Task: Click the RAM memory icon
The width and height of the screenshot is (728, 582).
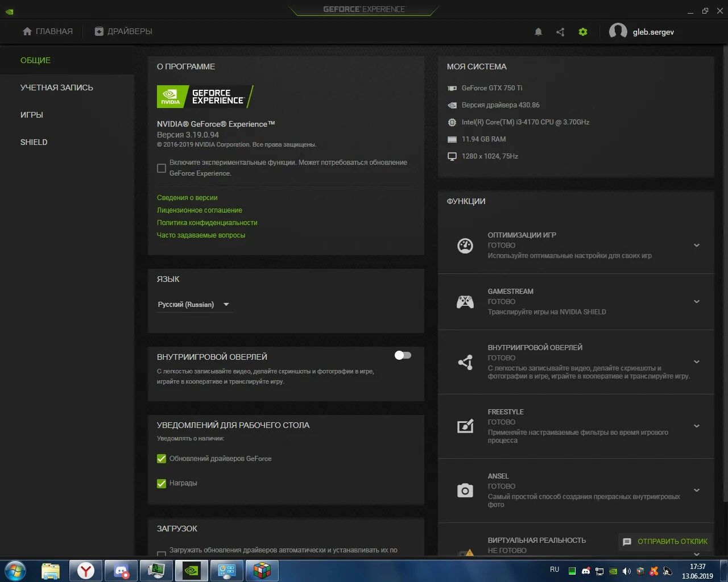Action: 452,139
